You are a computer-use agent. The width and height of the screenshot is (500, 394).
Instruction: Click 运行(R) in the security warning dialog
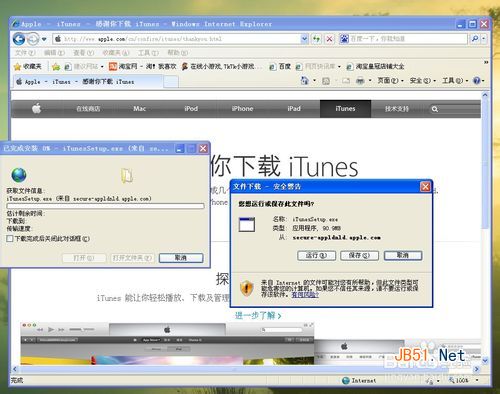(316, 256)
